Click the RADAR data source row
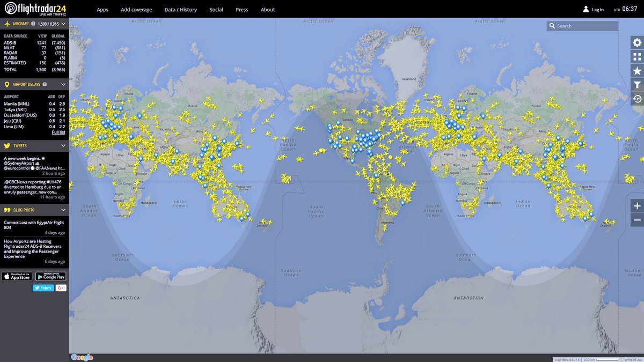The width and height of the screenshot is (644, 362). point(34,53)
